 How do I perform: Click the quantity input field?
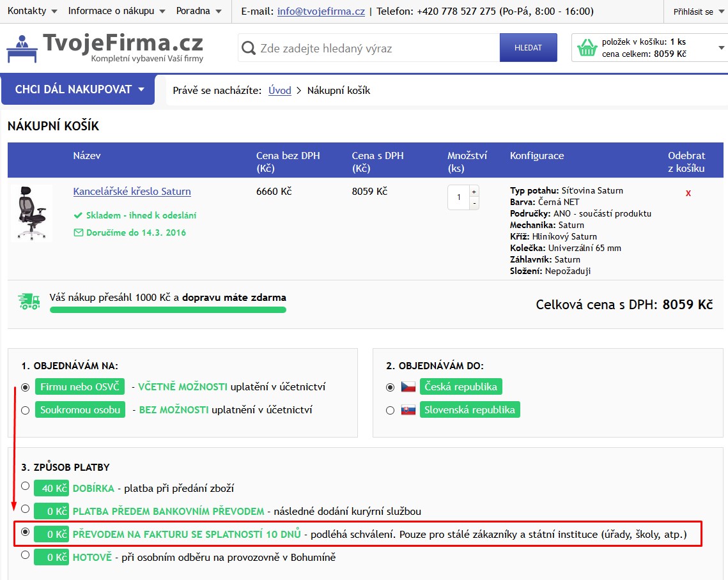459,197
